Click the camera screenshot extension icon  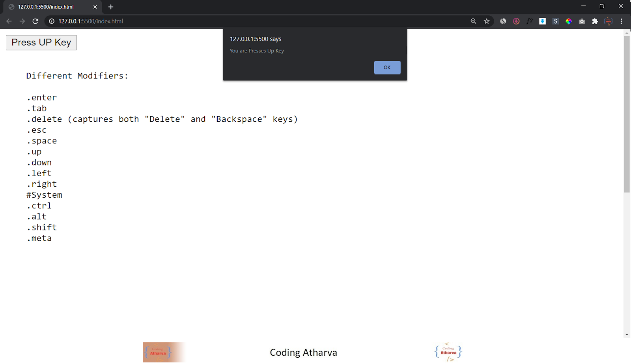(582, 21)
